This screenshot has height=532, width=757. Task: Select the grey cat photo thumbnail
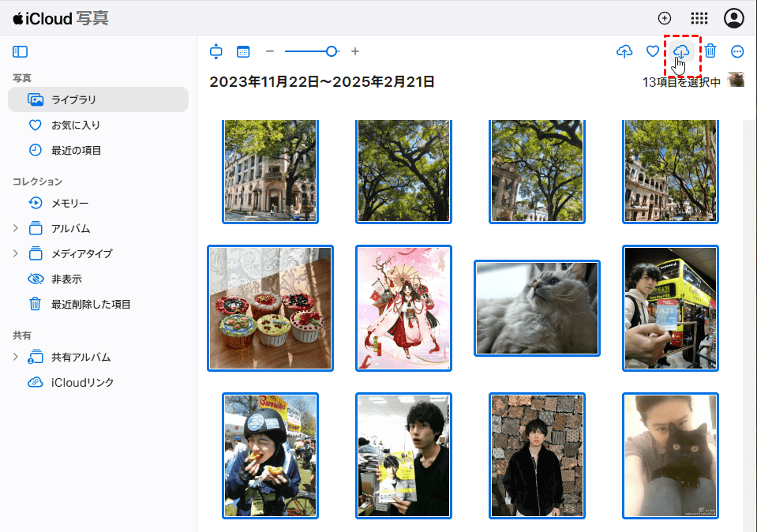[x=537, y=308]
